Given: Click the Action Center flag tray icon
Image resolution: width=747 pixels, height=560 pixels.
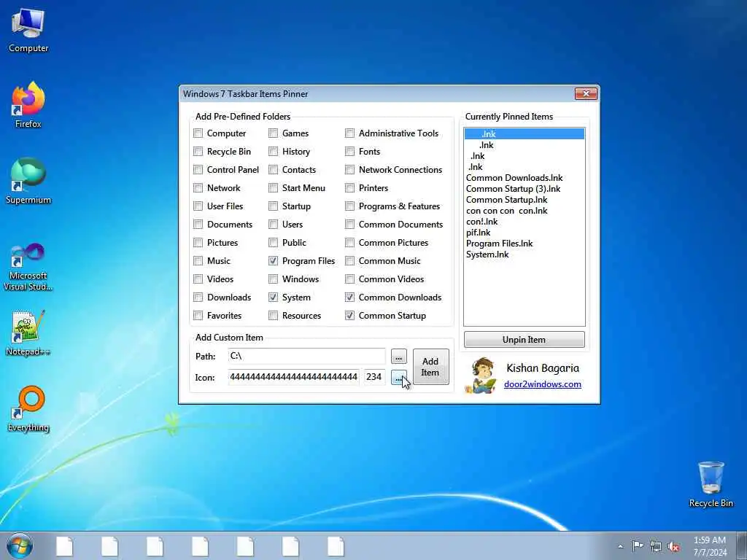Looking at the screenshot, I should coord(638,545).
